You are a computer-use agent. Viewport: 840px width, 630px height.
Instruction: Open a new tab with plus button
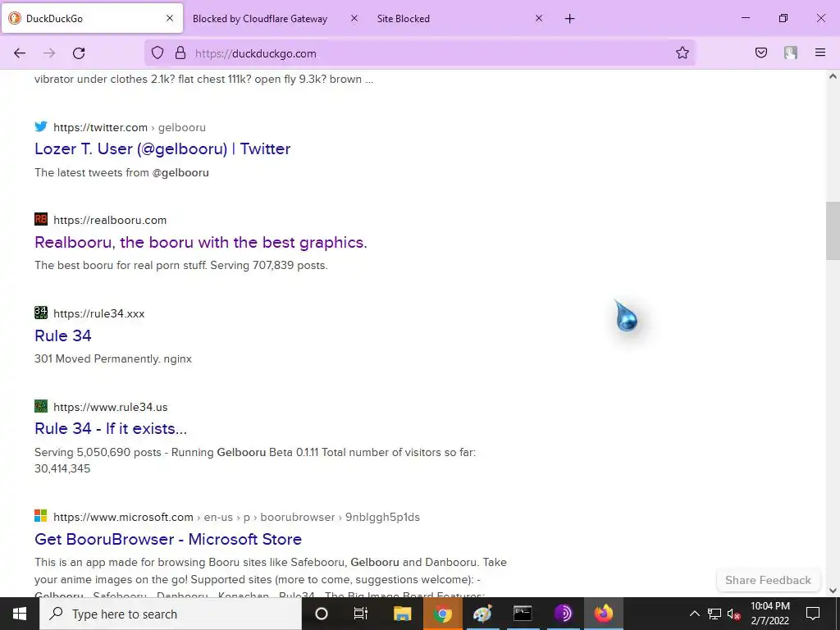[x=569, y=19]
